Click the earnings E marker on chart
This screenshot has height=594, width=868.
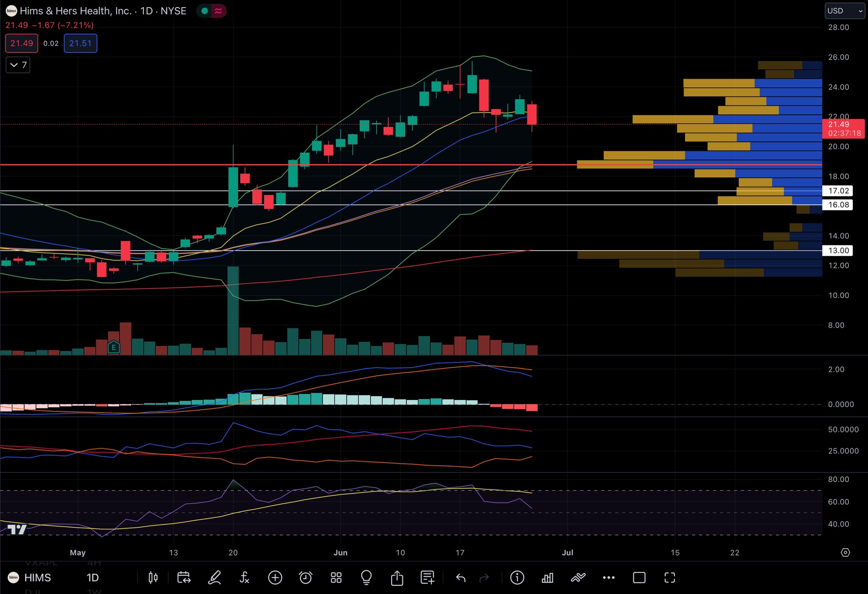pos(114,347)
